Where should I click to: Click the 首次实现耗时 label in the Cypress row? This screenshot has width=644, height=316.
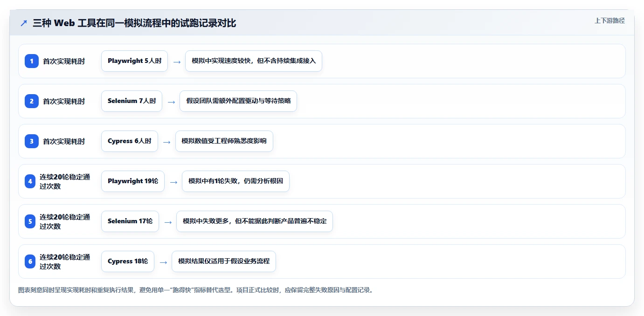click(64, 142)
